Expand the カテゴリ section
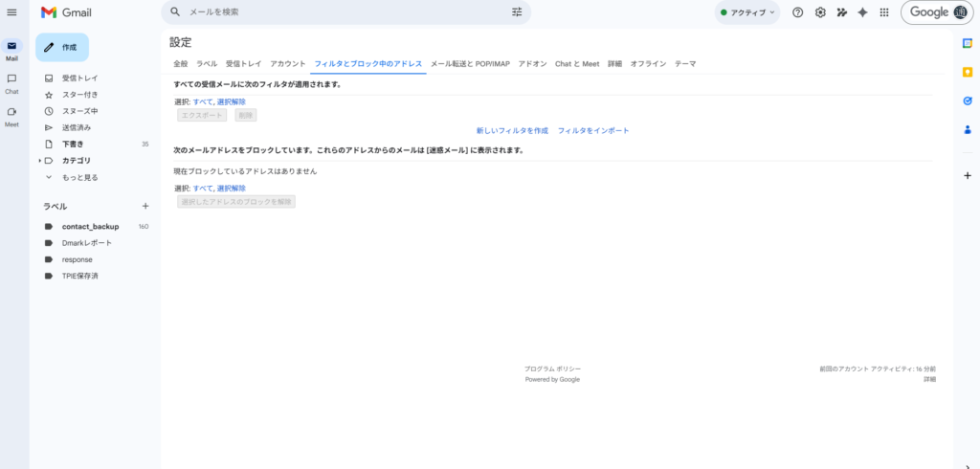 (39, 161)
